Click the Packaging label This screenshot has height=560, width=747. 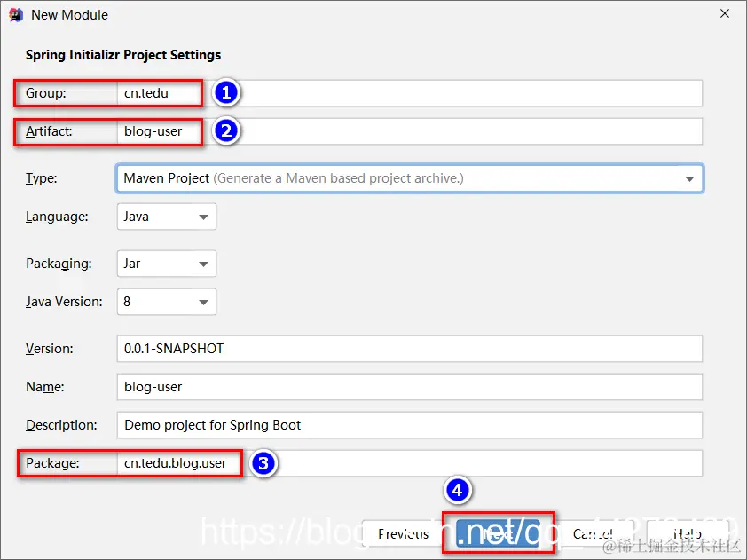(59, 264)
